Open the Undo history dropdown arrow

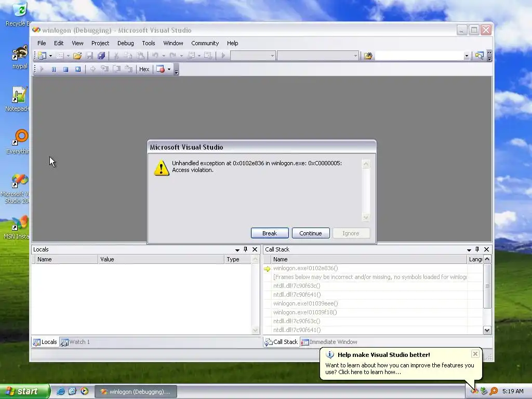coord(164,56)
